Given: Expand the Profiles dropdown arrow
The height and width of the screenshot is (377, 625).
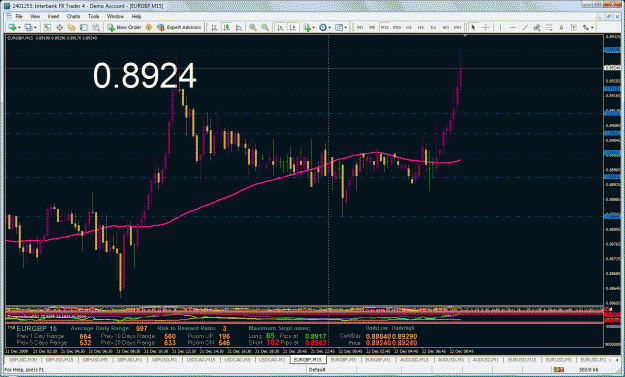Looking at the screenshot, I should 35,27.
